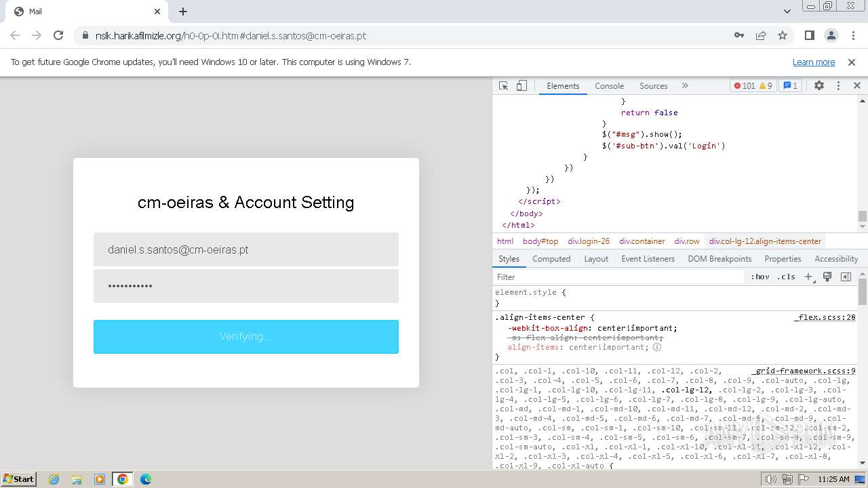Viewport: 868px width, 488px height.
Task: Click the browser forward arrow
Action: click(x=37, y=35)
